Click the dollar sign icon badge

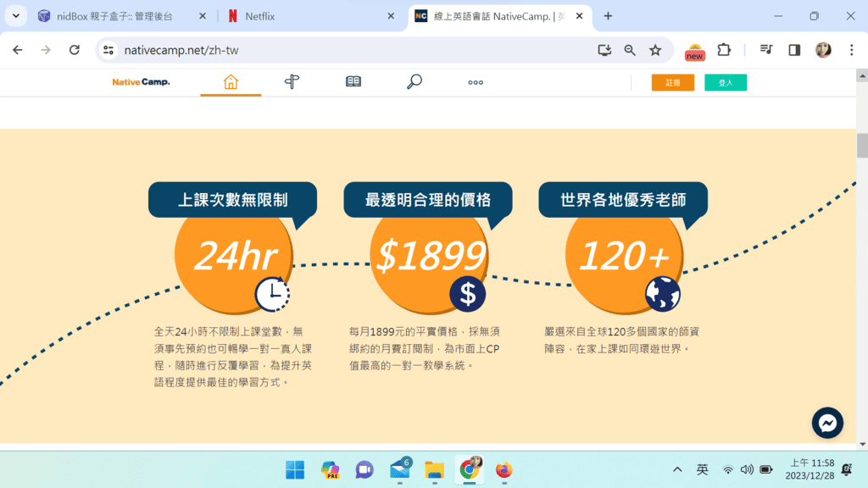pyautogui.click(x=468, y=294)
